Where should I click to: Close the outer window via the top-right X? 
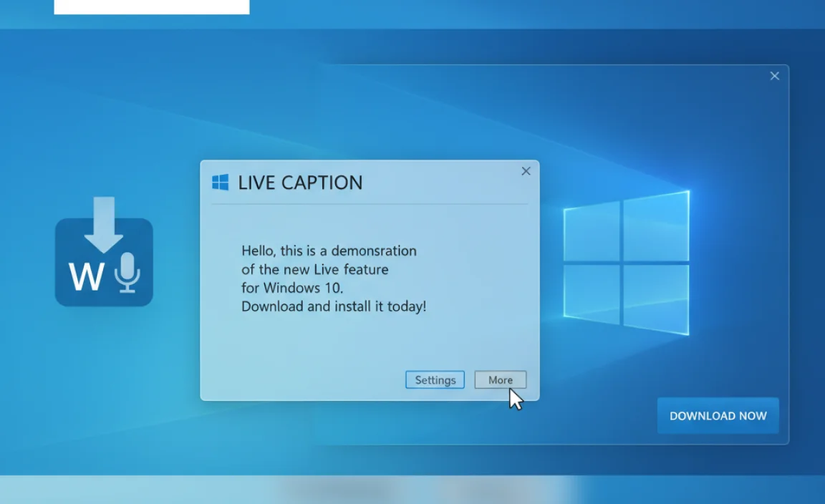[774, 75]
